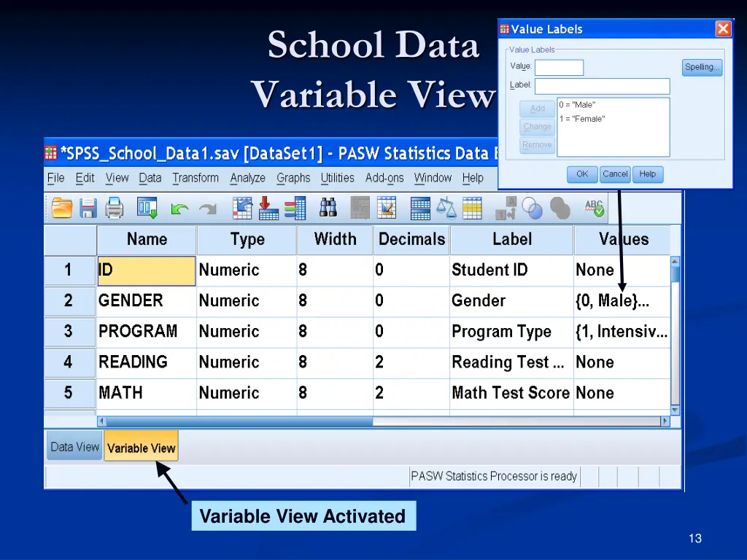Image resolution: width=747 pixels, height=560 pixels.
Task: Click the ABC Spell check icon
Action: tap(595, 208)
